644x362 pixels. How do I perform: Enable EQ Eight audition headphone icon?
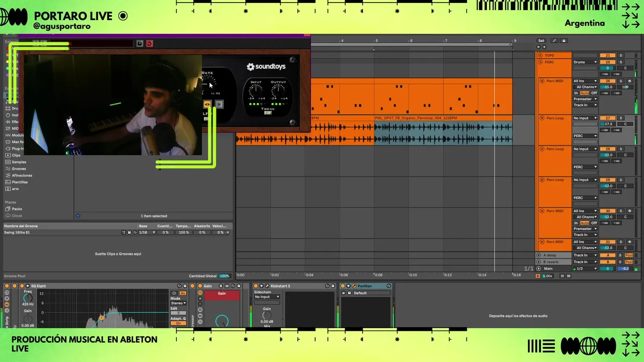coord(174,293)
